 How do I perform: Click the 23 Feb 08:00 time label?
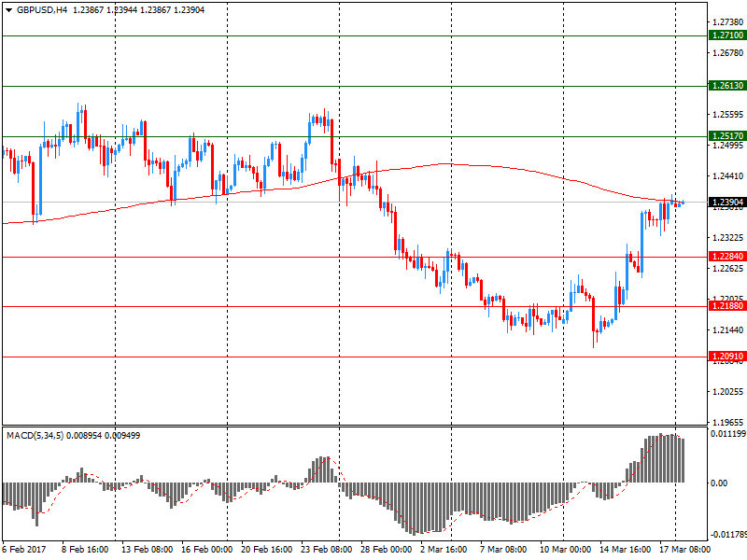pyautogui.click(x=326, y=550)
